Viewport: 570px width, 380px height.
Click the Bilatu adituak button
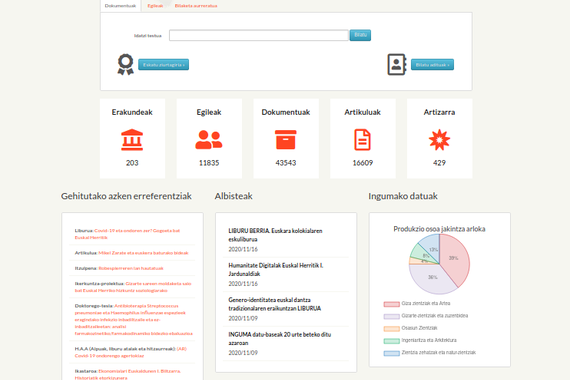[432, 65]
